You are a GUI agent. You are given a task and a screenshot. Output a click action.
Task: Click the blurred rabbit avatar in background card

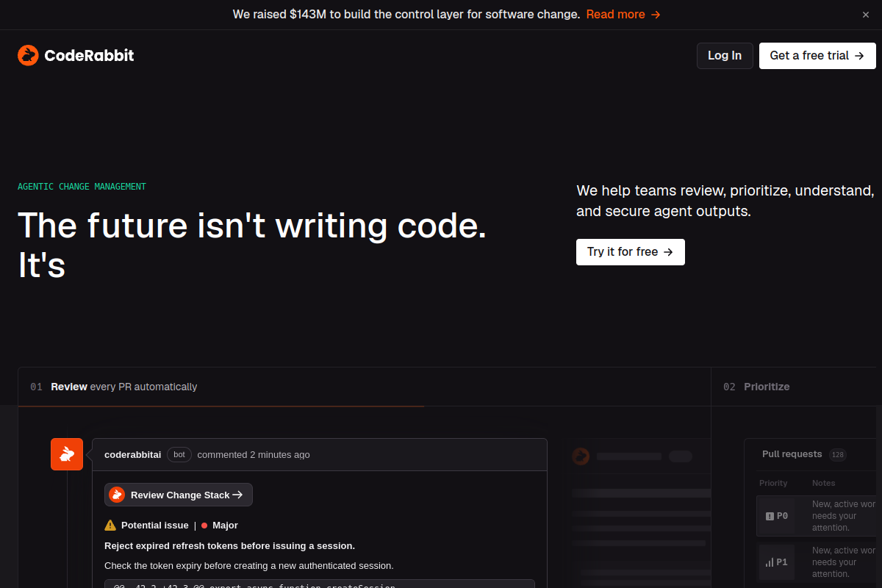click(581, 456)
